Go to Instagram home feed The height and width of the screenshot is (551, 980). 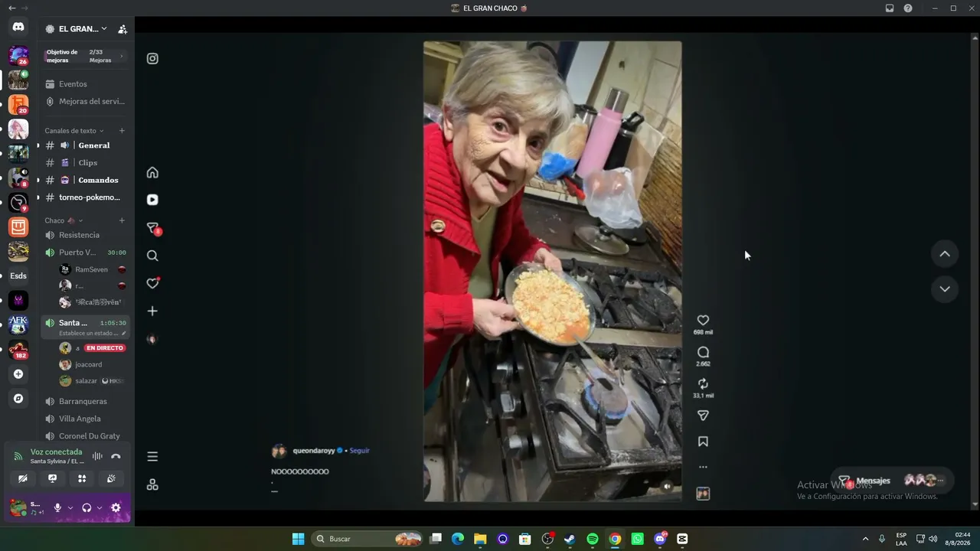tap(152, 172)
